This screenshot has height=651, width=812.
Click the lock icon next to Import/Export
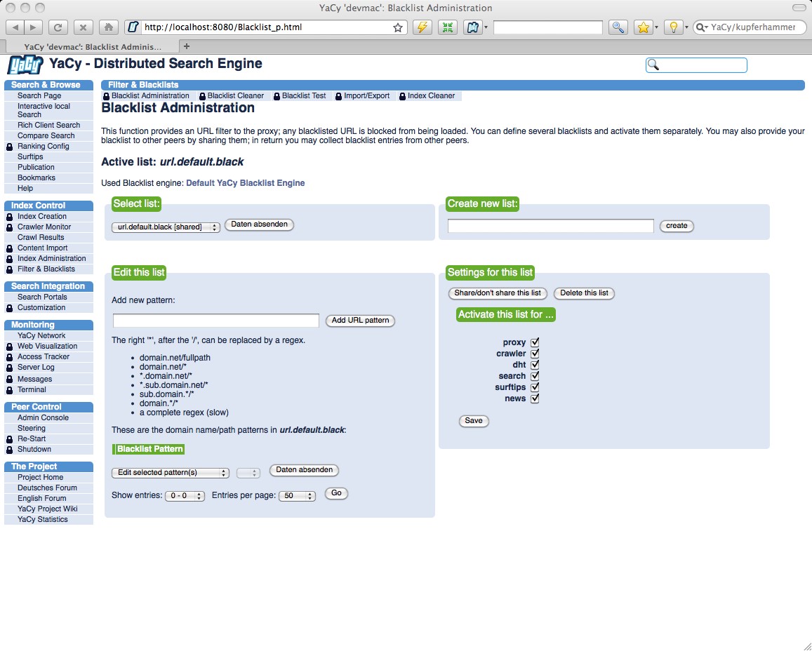click(339, 96)
